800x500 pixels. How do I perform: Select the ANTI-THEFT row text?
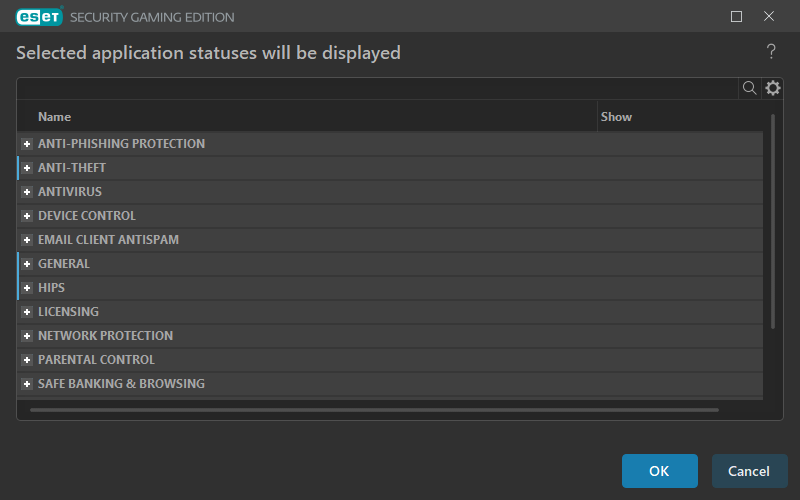click(x=72, y=168)
